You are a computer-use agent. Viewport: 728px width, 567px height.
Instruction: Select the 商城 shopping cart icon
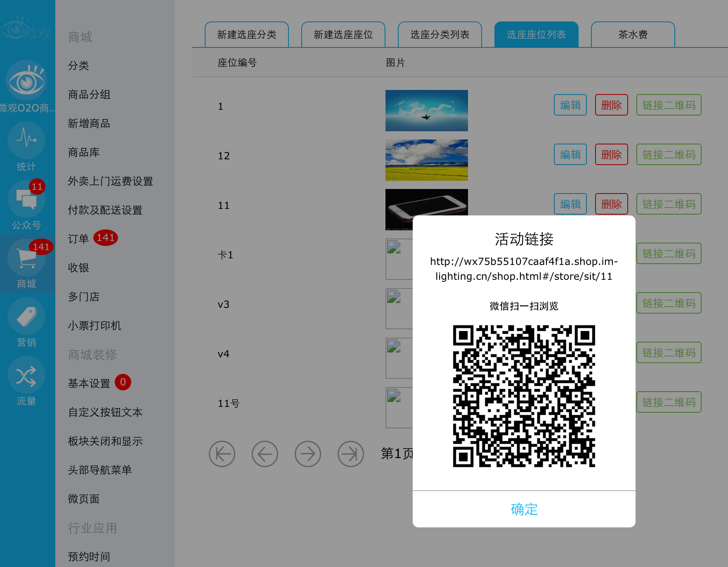(x=26, y=258)
